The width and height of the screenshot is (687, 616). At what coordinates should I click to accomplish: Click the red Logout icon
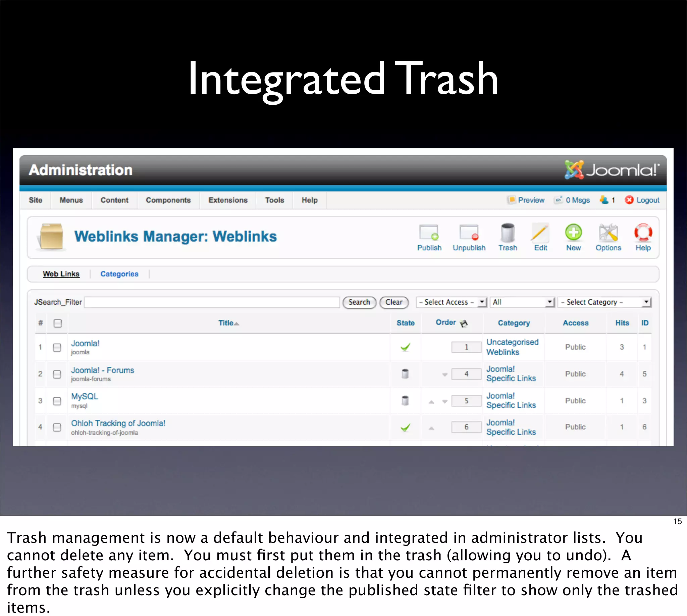[x=629, y=200]
